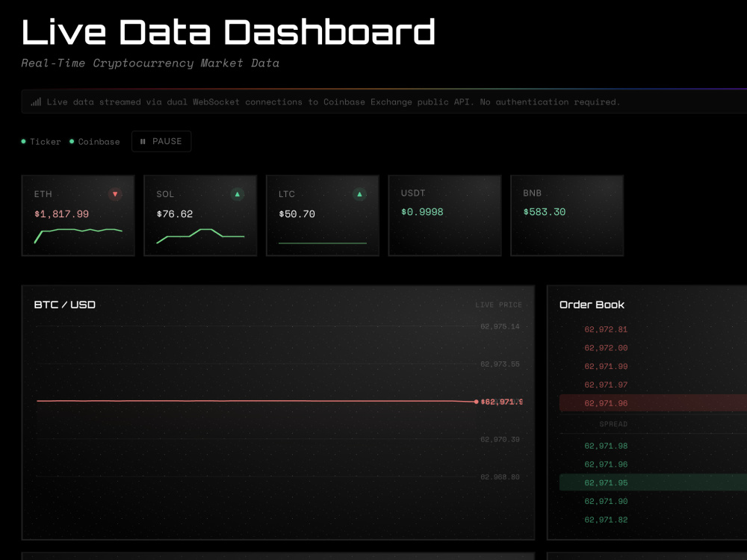Select bid row 62,971.98

tap(653, 447)
